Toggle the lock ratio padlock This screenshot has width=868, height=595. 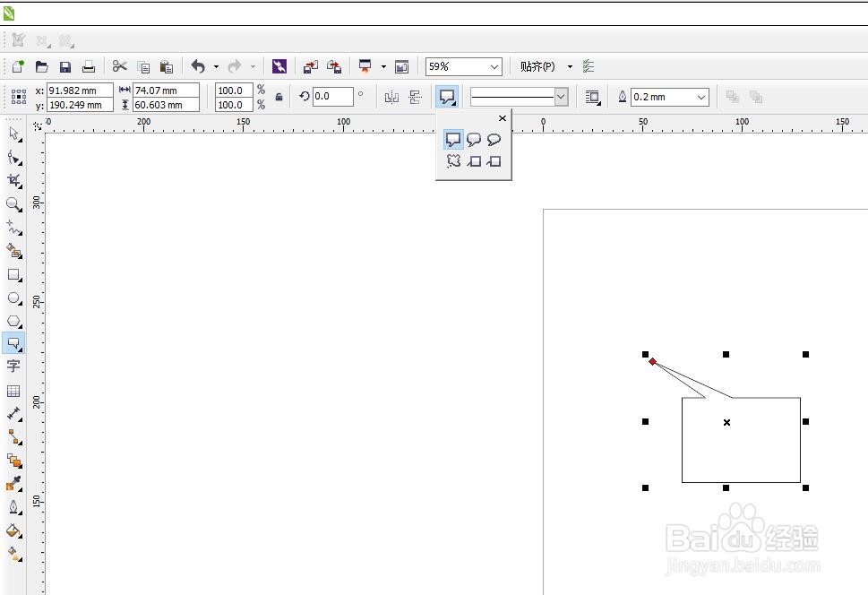[279, 97]
